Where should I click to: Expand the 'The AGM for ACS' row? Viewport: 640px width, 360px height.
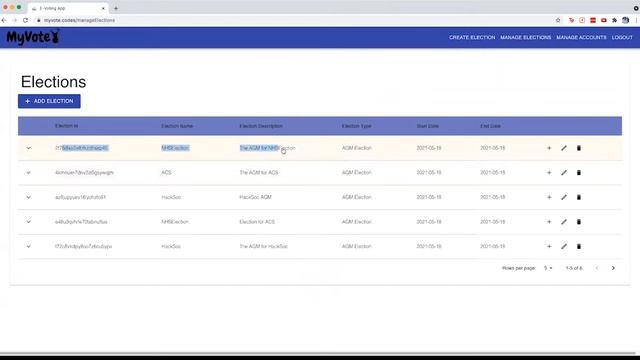(x=29, y=173)
